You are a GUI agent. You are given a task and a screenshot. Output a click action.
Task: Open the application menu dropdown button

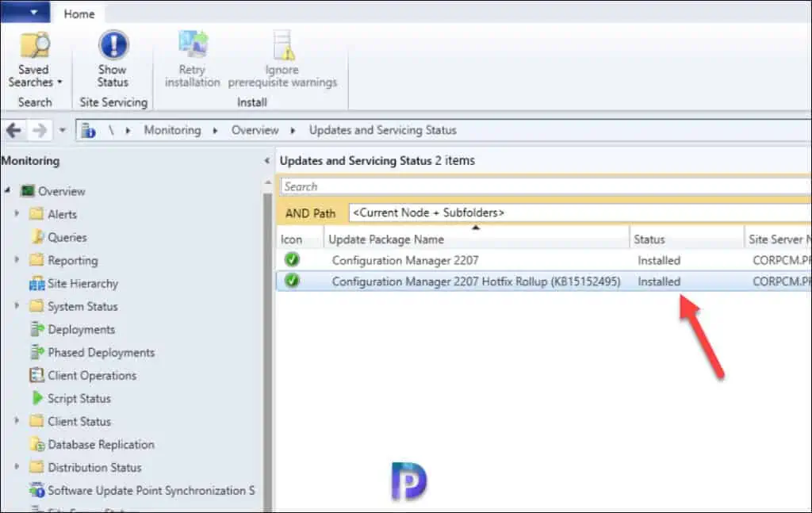(x=26, y=12)
